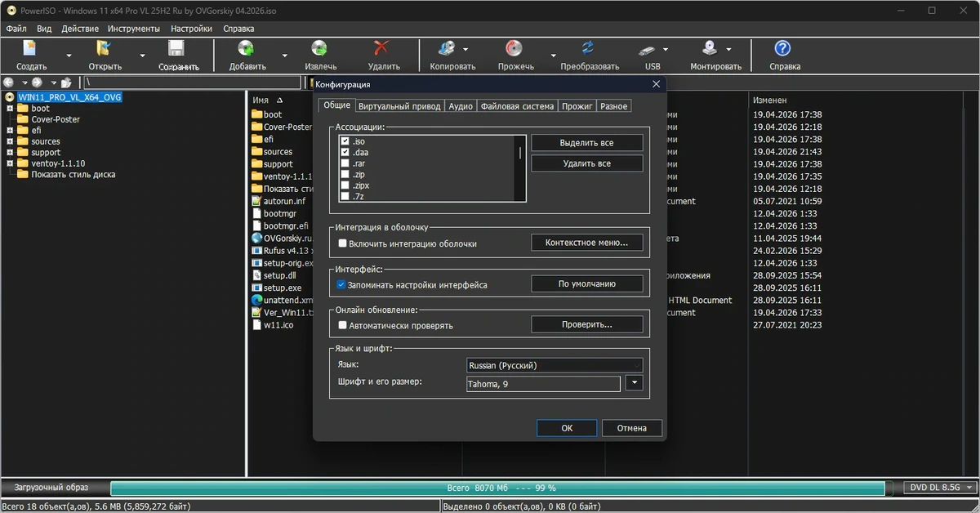Screen dimensions: 980x513
Task: Open the dropdown arrow next to Монтировать
Action: pyautogui.click(x=728, y=48)
